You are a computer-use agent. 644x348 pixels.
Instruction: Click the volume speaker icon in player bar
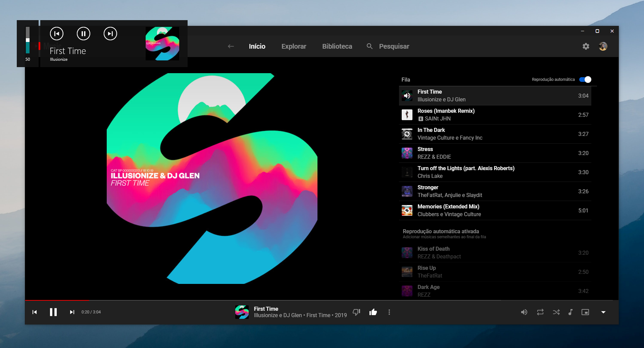point(524,312)
